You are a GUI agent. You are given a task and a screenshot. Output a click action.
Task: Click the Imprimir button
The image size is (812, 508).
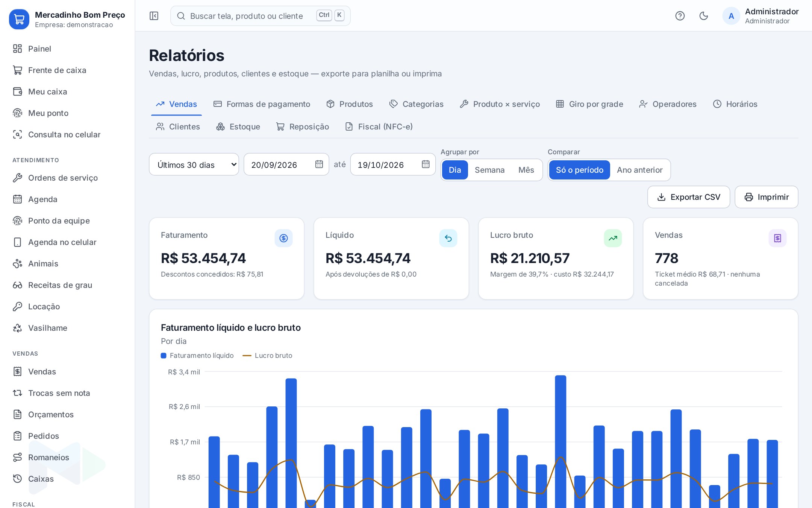[767, 197]
